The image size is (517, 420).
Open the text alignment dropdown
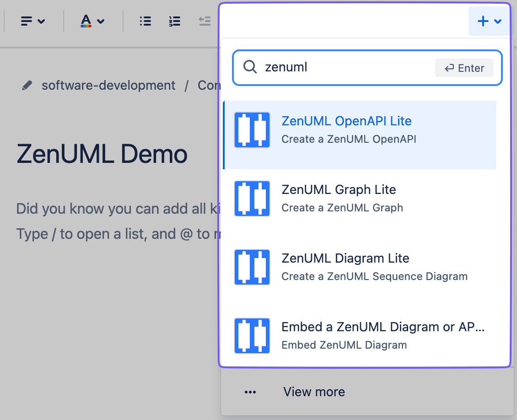point(32,21)
